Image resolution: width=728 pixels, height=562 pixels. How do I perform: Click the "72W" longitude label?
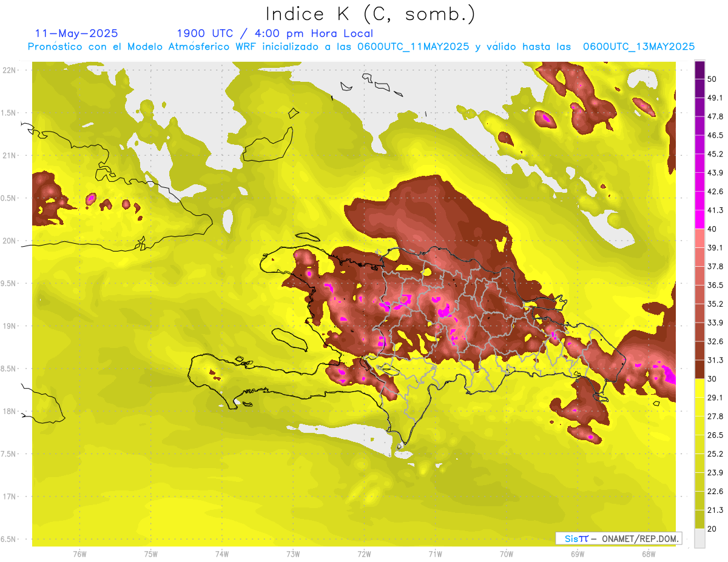coord(364,554)
